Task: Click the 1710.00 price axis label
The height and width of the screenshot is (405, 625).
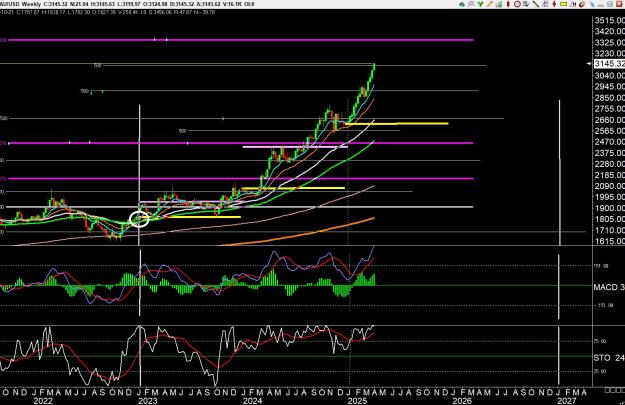Action: 610,230
